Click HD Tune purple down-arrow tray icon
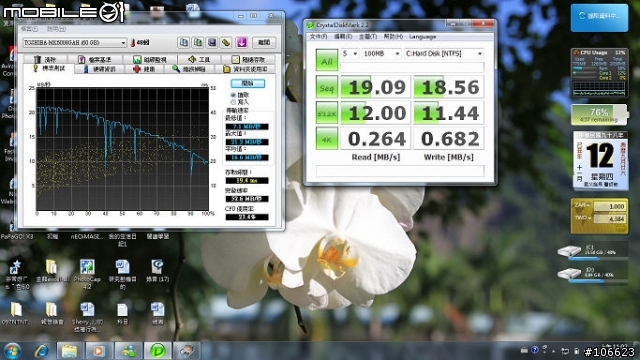 point(241,42)
